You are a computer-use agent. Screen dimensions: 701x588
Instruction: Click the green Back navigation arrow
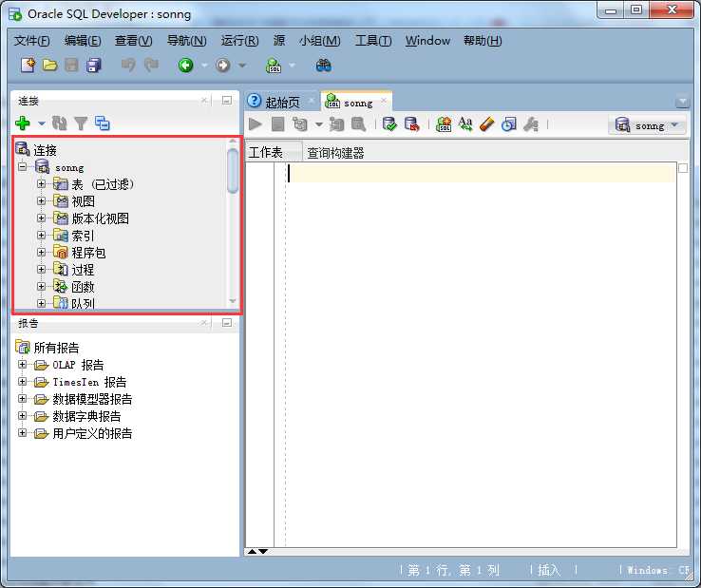185,66
